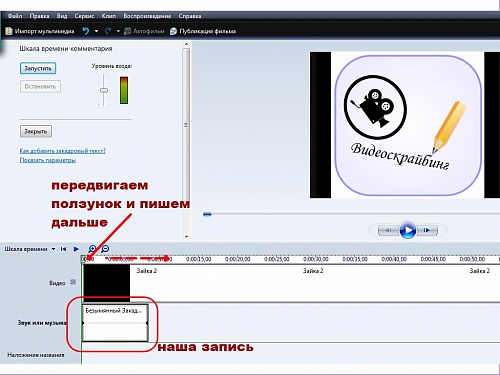Open the undo history dropdown arrow
The width and height of the screenshot is (500, 375).
tap(96, 31)
